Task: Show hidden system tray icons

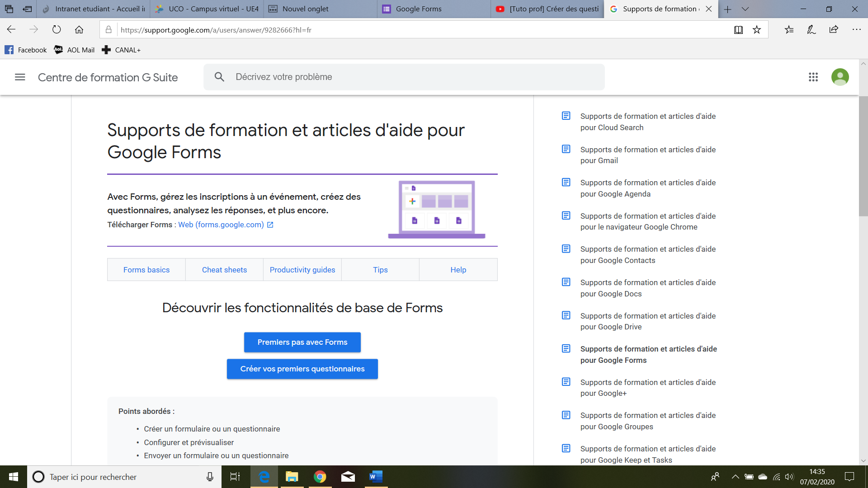Action: 735,477
